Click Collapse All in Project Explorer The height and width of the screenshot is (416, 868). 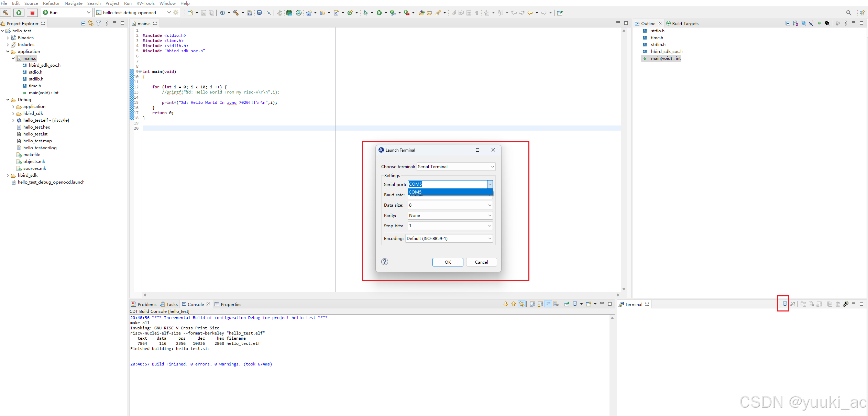(83, 23)
